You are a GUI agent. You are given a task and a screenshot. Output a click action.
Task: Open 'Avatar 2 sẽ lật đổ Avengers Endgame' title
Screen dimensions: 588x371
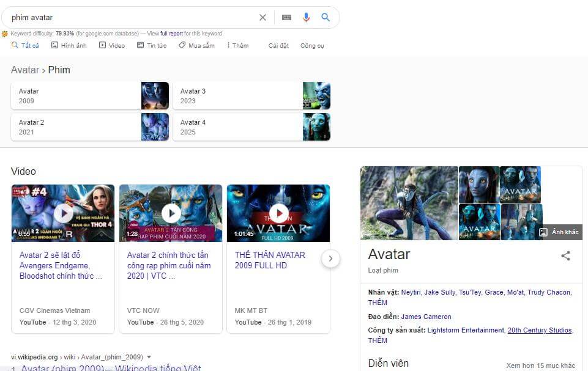(61, 265)
